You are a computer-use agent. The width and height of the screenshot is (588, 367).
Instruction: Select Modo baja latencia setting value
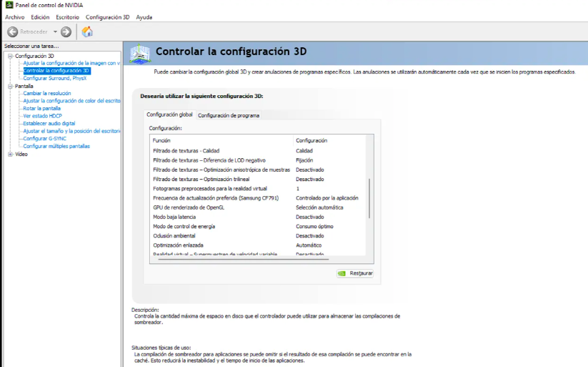pyautogui.click(x=309, y=217)
